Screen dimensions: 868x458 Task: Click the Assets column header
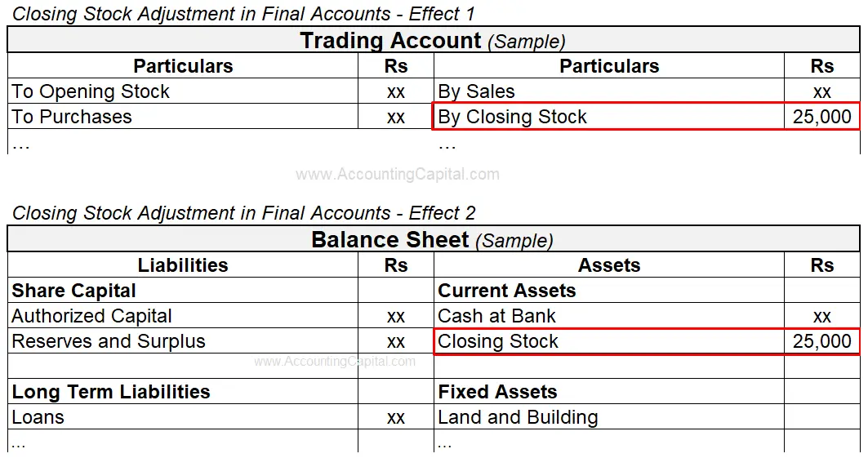tap(609, 265)
